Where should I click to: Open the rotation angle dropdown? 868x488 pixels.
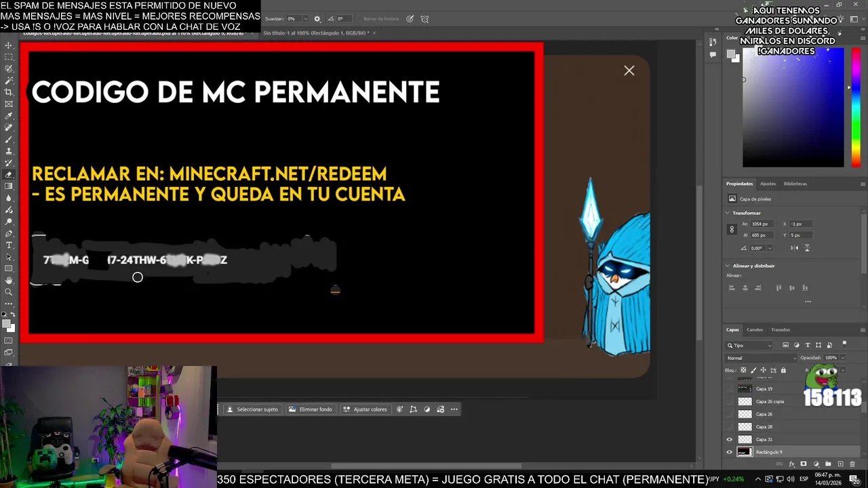(770, 248)
